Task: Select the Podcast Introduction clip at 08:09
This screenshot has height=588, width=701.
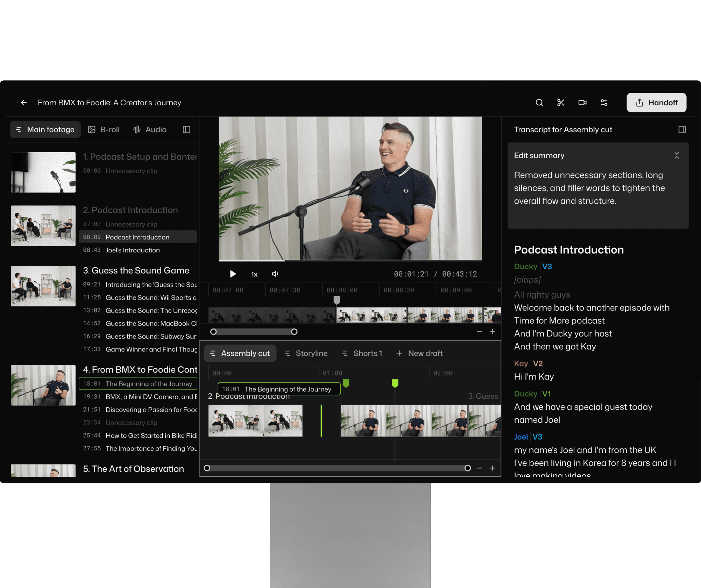Action: click(137, 237)
